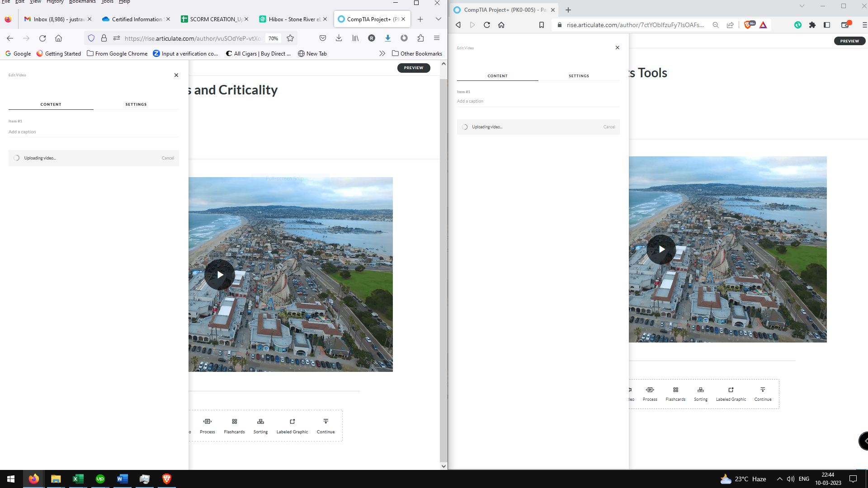This screenshot has height=488, width=868.
Task: Click Brave Shields lion icon in address bar
Action: 748,25
